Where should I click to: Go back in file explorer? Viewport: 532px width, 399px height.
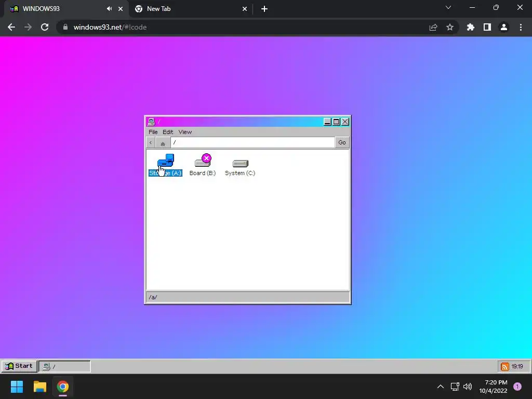(151, 142)
